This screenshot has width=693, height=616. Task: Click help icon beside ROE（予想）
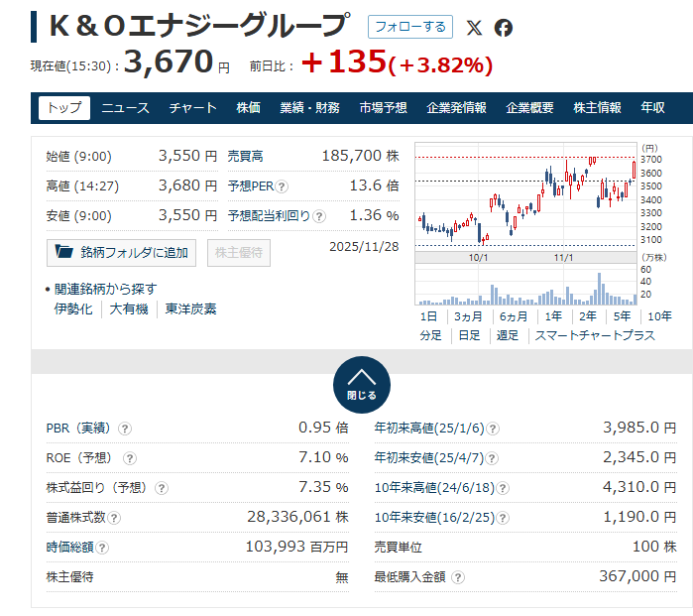tap(129, 458)
